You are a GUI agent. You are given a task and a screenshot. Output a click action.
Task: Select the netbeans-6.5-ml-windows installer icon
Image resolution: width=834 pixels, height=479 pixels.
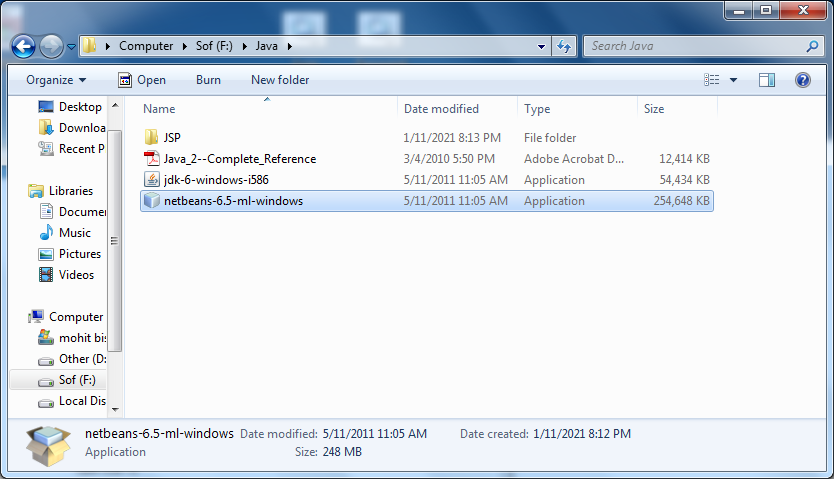[x=152, y=200]
